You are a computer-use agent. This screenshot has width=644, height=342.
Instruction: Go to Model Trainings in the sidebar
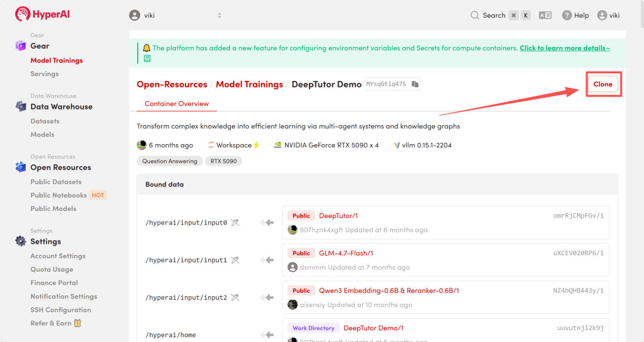(x=57, y=60)
